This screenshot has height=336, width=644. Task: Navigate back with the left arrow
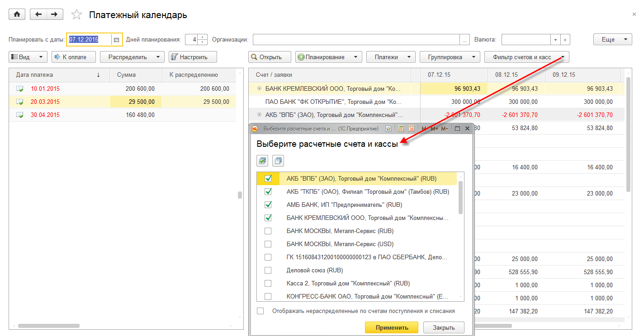pyautogui.click(x=38, y=14)
